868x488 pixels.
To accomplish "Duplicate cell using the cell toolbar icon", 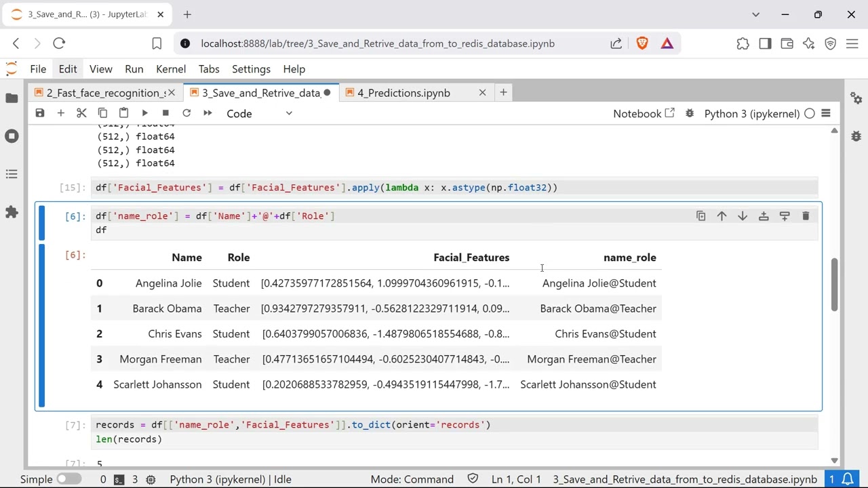I will 701,216.
